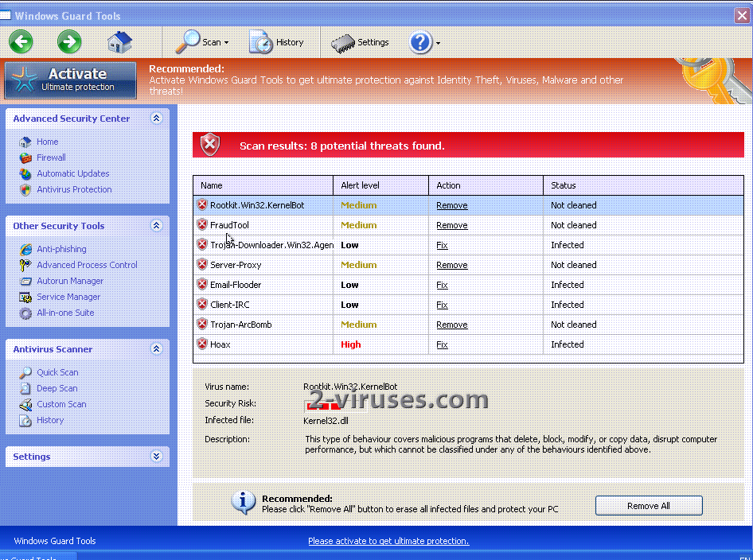Click the red X icon beside Server-Proxy

click(x=202, y=264)
